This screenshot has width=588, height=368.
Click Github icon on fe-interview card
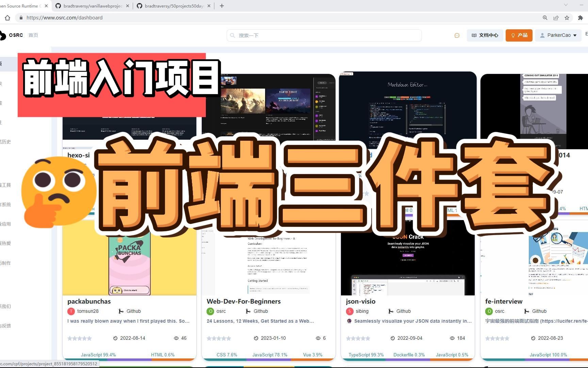526,311
